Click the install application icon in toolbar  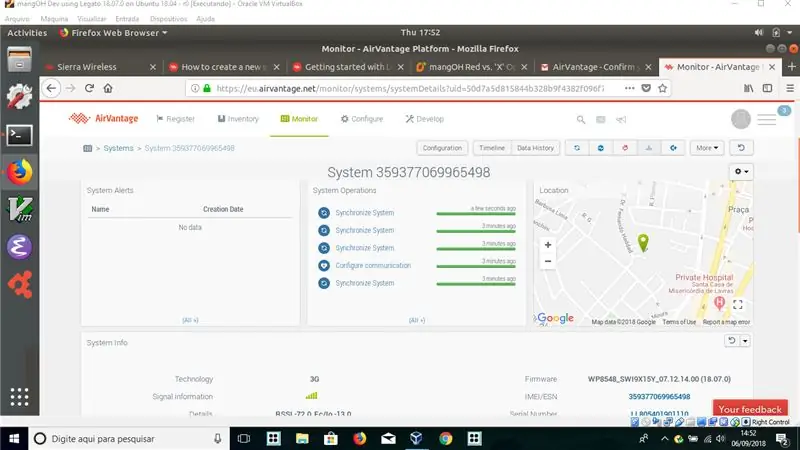click(x=648, y=148)
